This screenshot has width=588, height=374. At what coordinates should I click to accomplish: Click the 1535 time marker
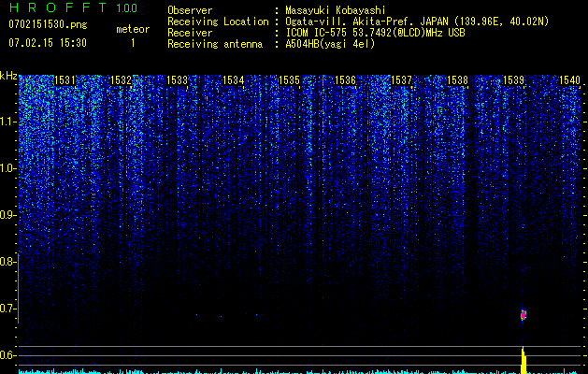pos(289,80)
